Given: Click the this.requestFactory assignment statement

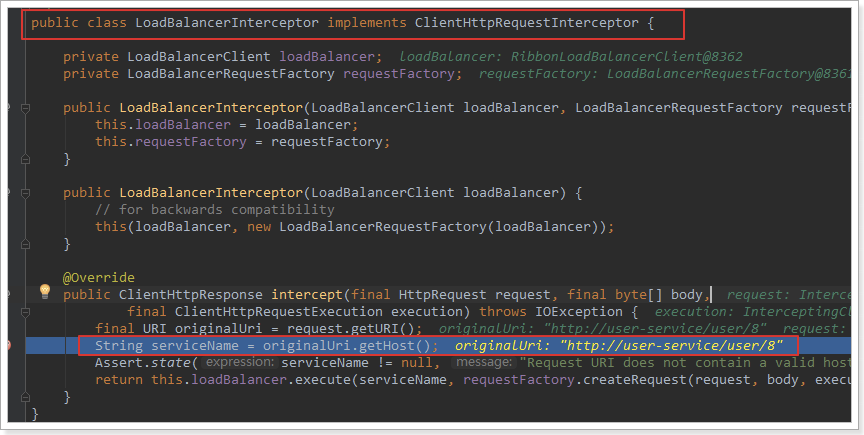Looking at the screenshot, I should point(242,142).
